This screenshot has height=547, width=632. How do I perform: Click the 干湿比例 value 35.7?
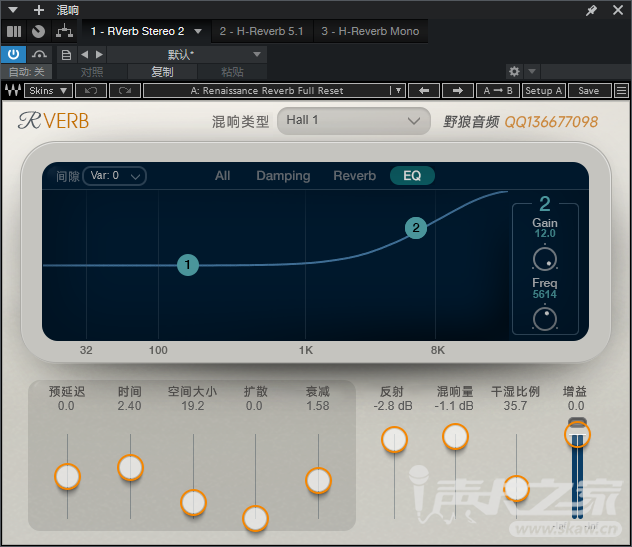[515, 406]
